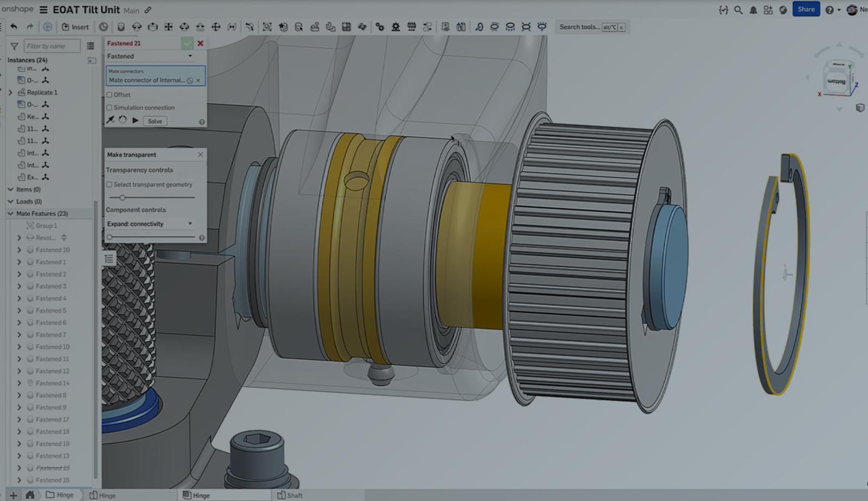Image resolution: width=868 pixels, height=501 pixels.
Task: Play the mate animation
Action: (x=135, y=121)
